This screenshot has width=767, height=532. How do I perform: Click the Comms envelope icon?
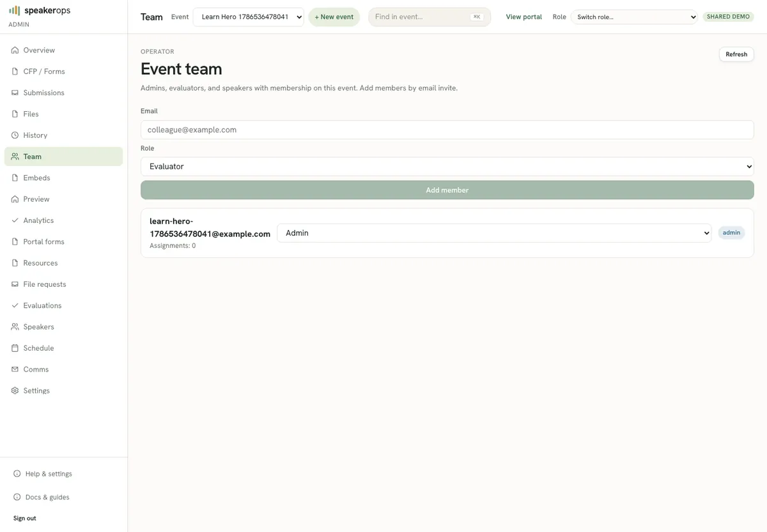pyautogui.click(x=15, y=369)
